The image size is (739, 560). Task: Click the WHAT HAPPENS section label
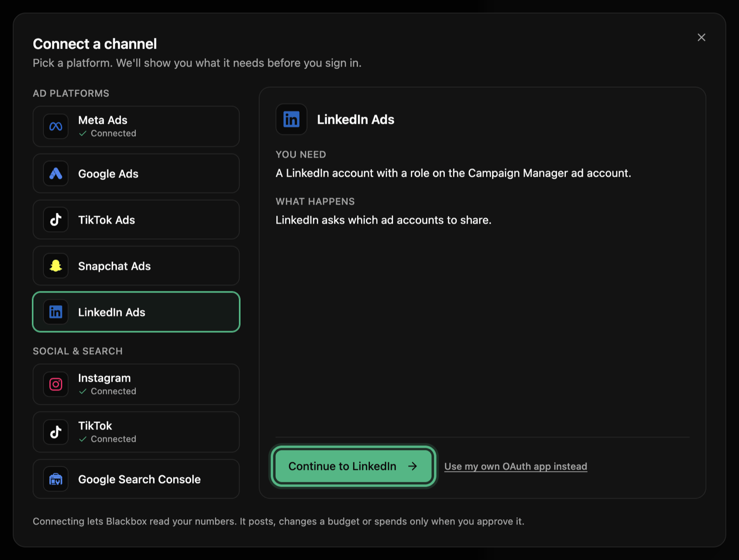point(315,202)
